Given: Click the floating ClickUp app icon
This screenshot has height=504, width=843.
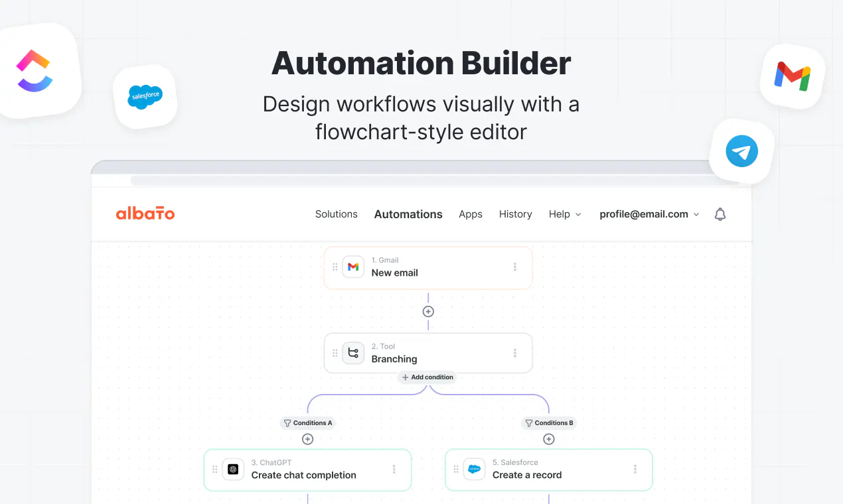Looking at the screenshot, I should [35, 72].
